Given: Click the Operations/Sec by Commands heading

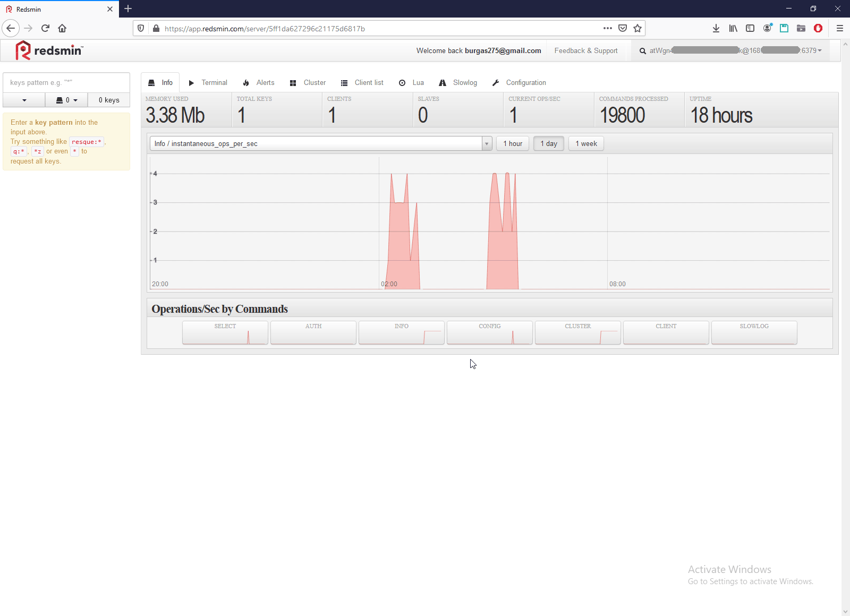Looking at the screenshot, I should 219,309.
